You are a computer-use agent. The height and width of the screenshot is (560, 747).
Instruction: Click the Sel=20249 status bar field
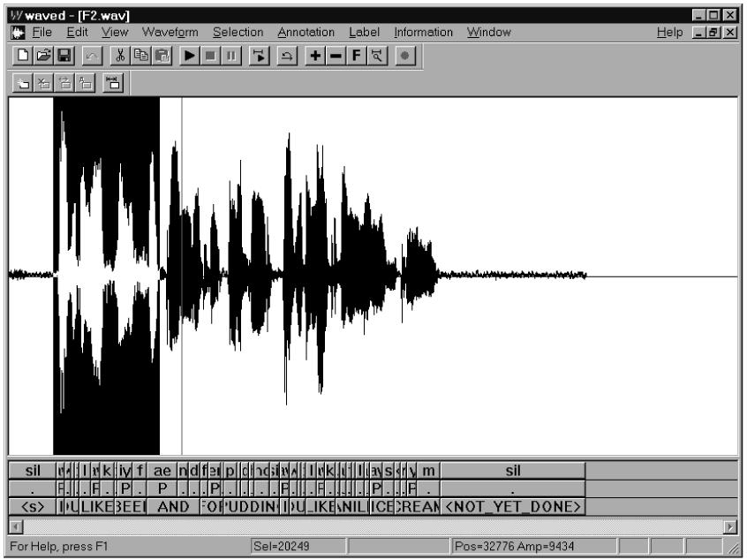coord(298,546)
